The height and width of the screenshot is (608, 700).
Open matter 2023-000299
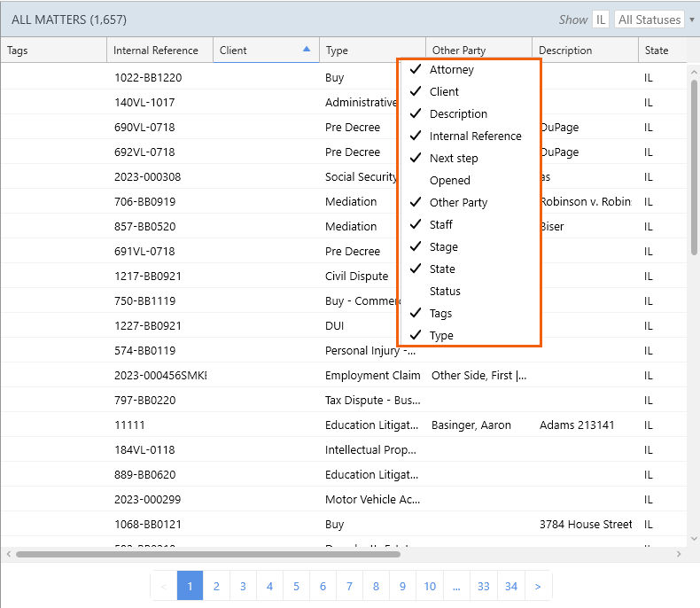148,500
